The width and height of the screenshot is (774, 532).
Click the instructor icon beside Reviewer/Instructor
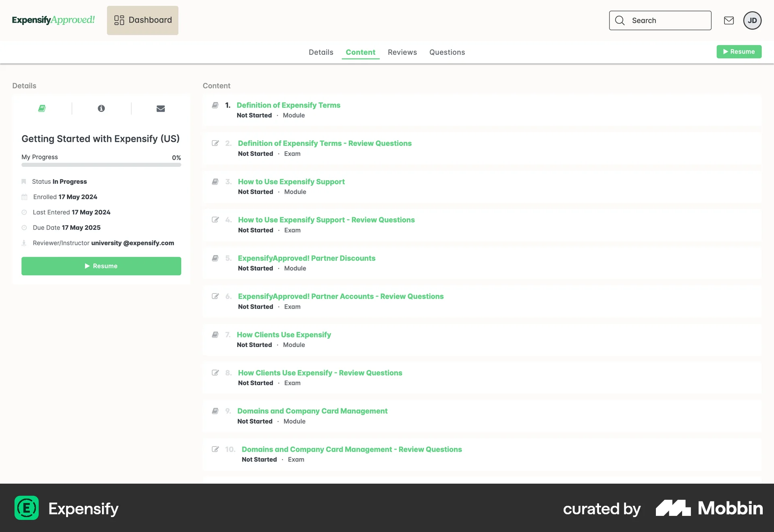point(24,243)
